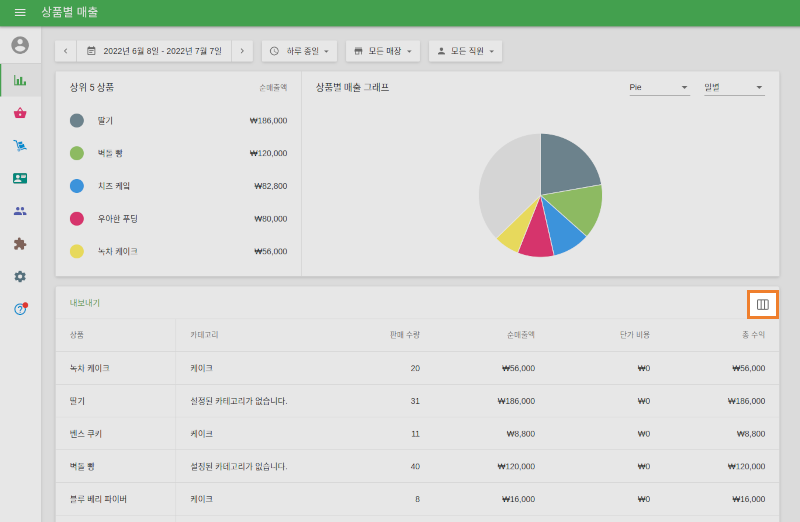Sort by the 단가 비용 column header

(635, 335)
